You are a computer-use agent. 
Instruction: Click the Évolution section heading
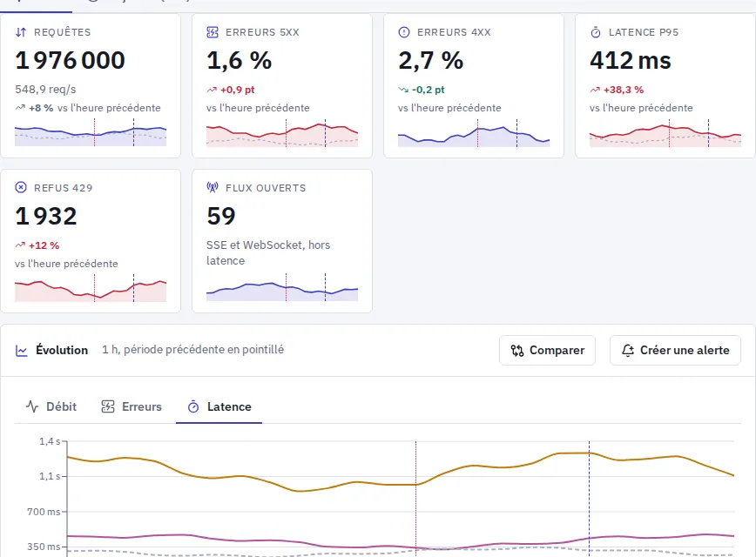(x=62, y=350)
